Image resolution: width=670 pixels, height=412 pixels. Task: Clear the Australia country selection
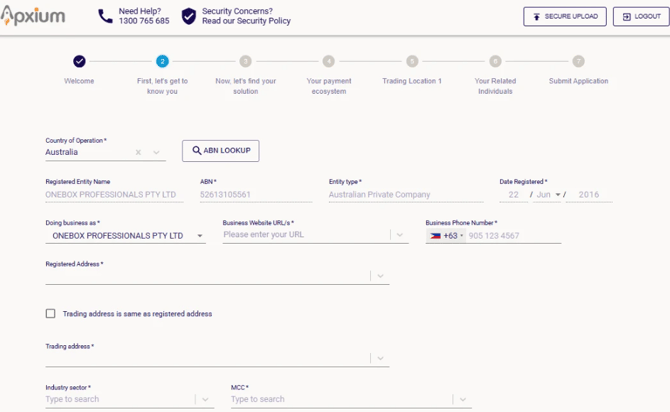point(138,152)
